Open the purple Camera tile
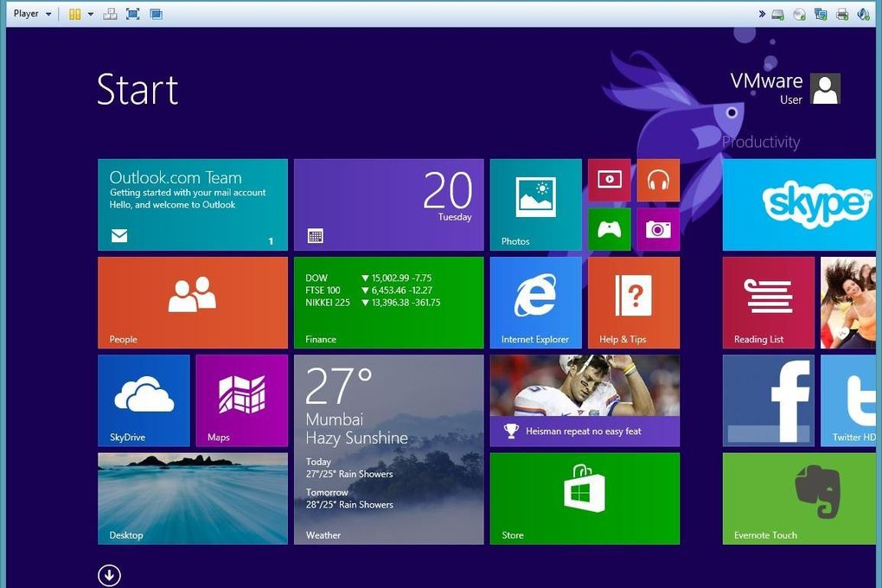Screen dimensions: 882x588 coord(658,229)
